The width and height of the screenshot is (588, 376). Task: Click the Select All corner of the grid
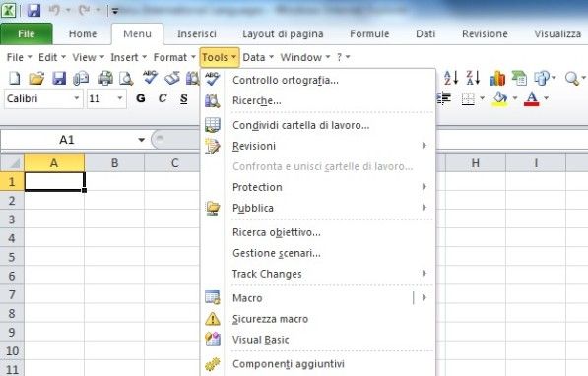pyautogui.click(x=13, y=163)
